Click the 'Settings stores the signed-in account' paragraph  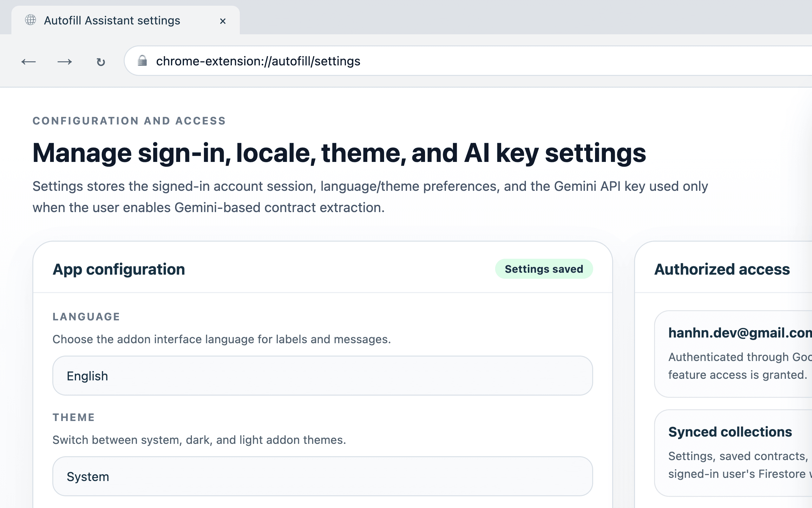tap(370, 197)
